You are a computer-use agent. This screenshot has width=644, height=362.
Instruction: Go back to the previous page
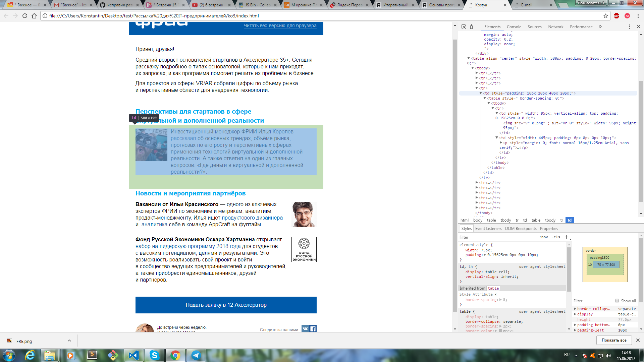[x=6, y=16]
